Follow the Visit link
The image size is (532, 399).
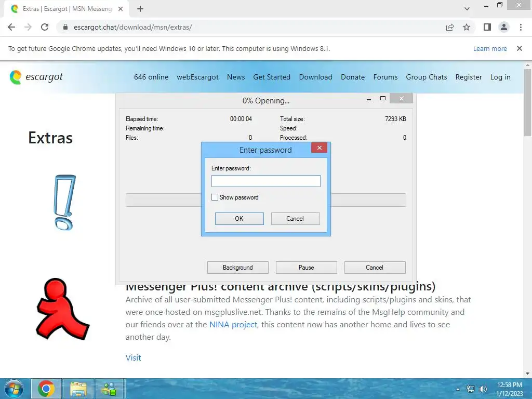point(134,357)
